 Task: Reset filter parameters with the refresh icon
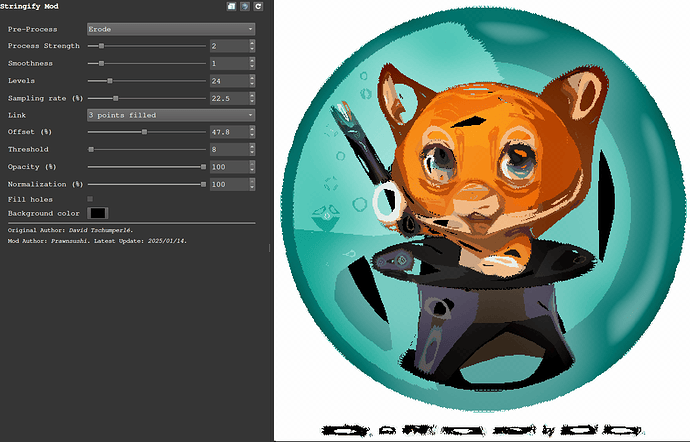click(x=259, y=7)
